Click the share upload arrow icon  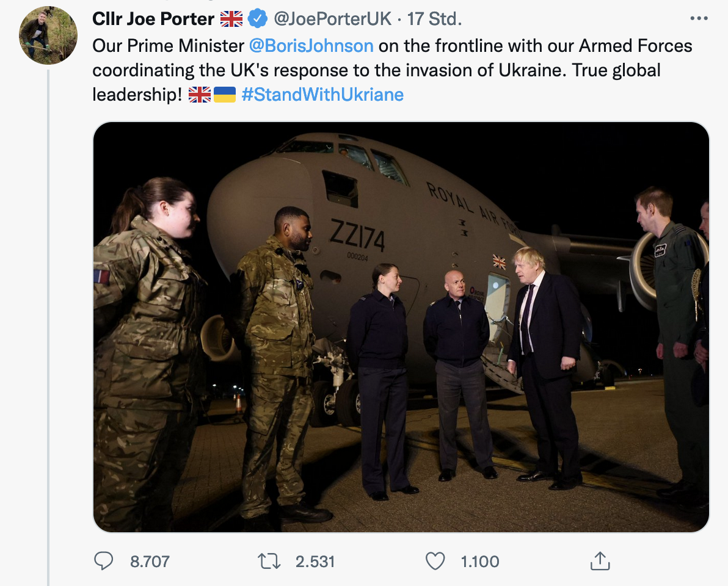point(600,561)
